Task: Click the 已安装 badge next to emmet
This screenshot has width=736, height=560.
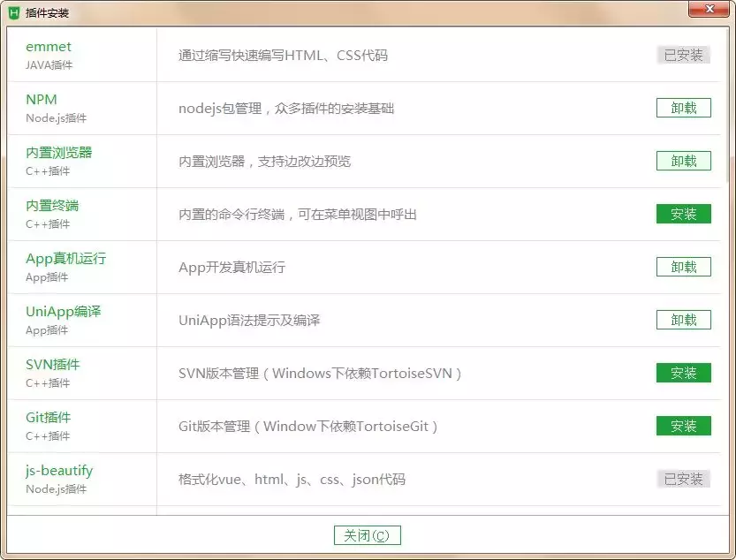Action: coord(683,55)
